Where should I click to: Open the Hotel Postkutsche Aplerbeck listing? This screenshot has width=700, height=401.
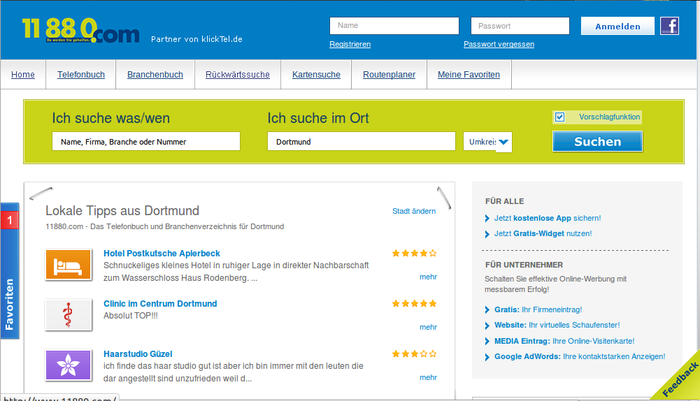162,253
